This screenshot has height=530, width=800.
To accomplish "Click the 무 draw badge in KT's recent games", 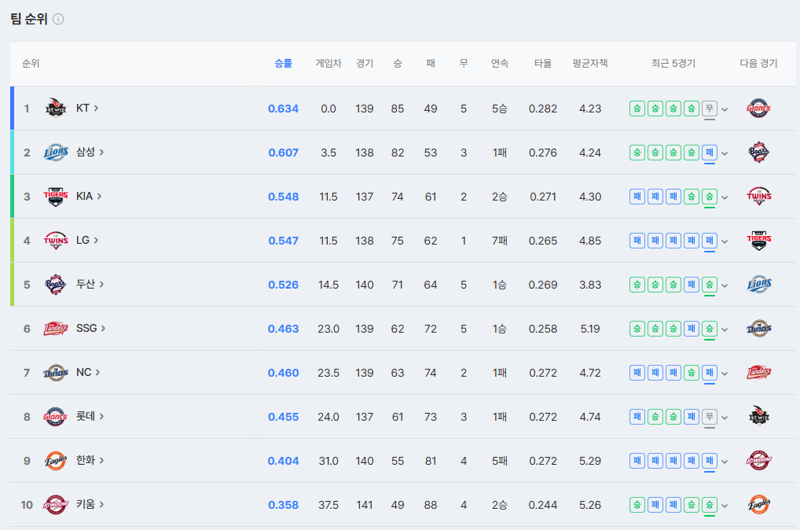I will click(x=709, y=109).
